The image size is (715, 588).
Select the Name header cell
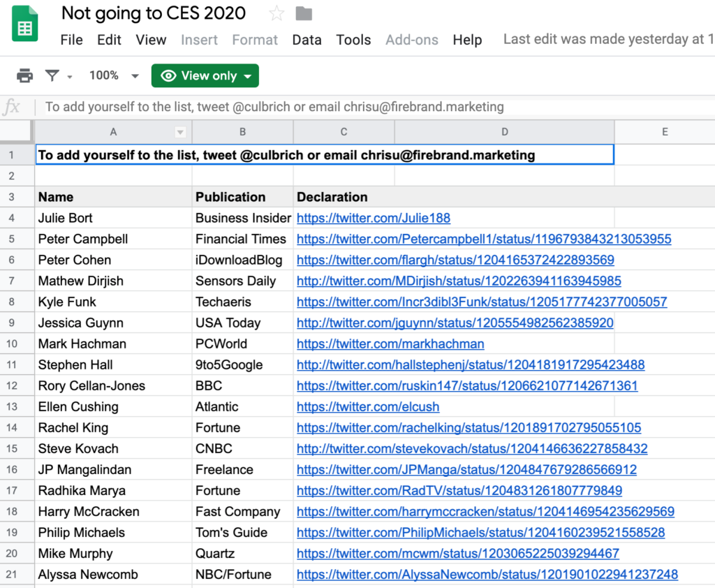coord(114,197)
